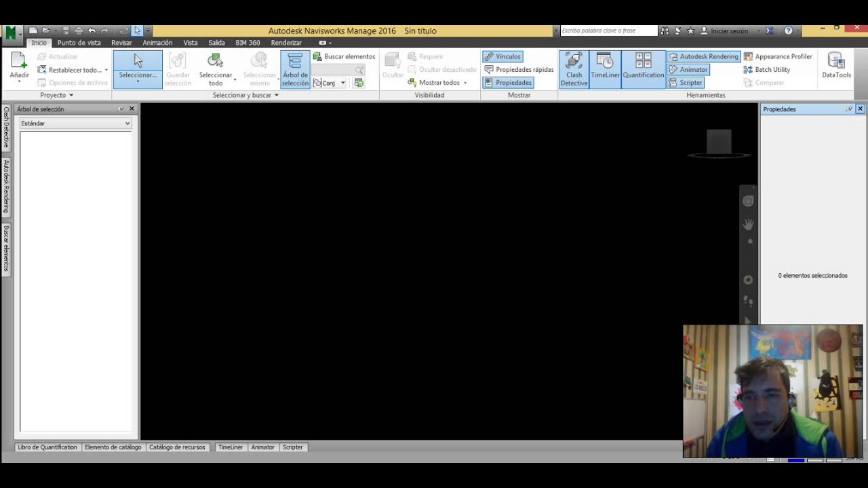Toggle the Animator window
The height and width of the screenshot is (488, 868).
tap(688, 69)
